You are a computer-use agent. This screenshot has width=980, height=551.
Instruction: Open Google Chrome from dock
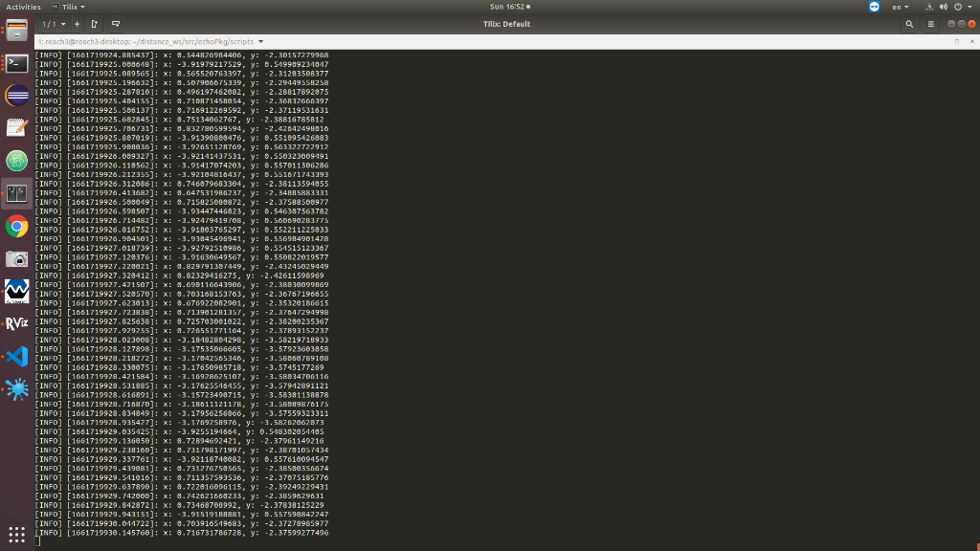click(17, 226)
